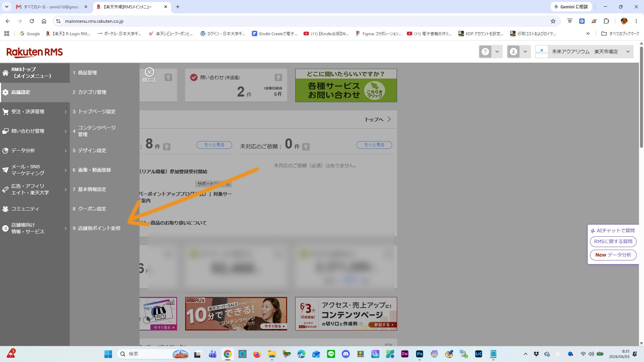Expand the メール・SNSマーケティング sidebar menu
This screenshot has height=362, width=644.
pyautogui.click(x=35, y=170)
